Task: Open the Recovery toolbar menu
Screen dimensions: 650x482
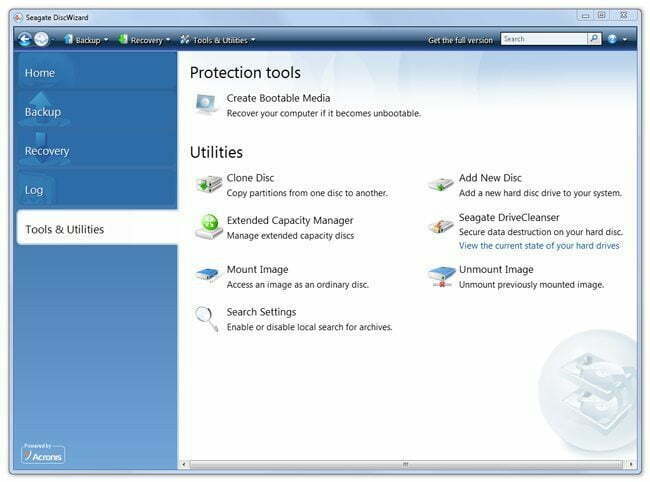Action: pos(144,40)
